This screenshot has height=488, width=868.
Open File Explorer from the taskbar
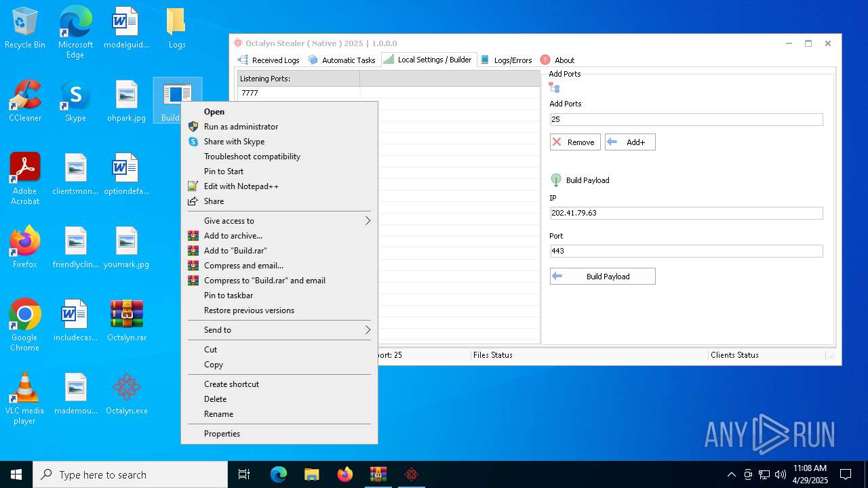(311, 474)
